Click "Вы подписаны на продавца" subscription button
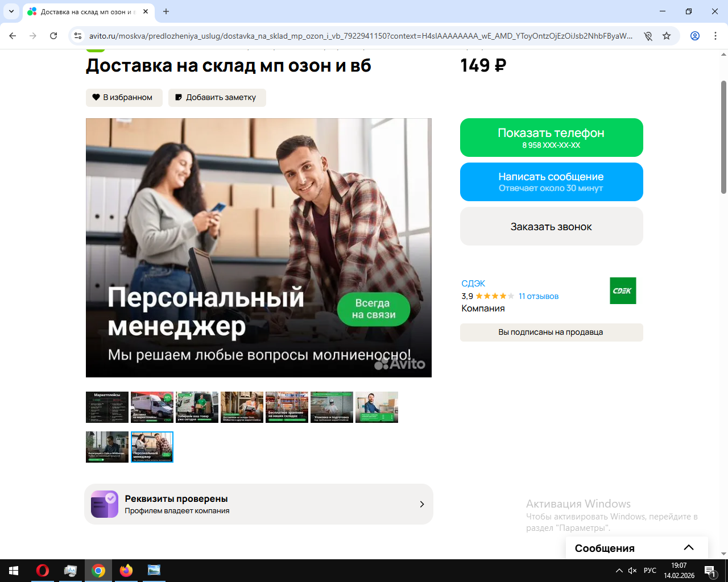Image resolution: width=728 pixels, height=582 pixels. [552, 332]
